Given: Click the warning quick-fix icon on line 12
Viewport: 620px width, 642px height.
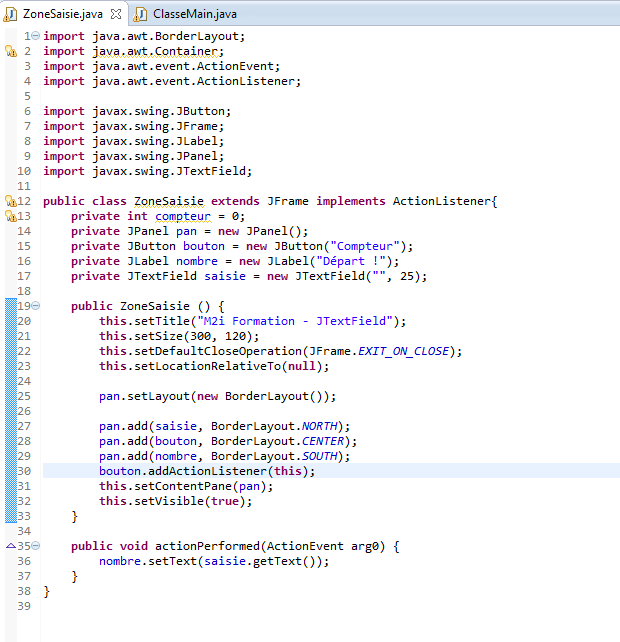Looking at the screenshot, I should coord(10,201).
